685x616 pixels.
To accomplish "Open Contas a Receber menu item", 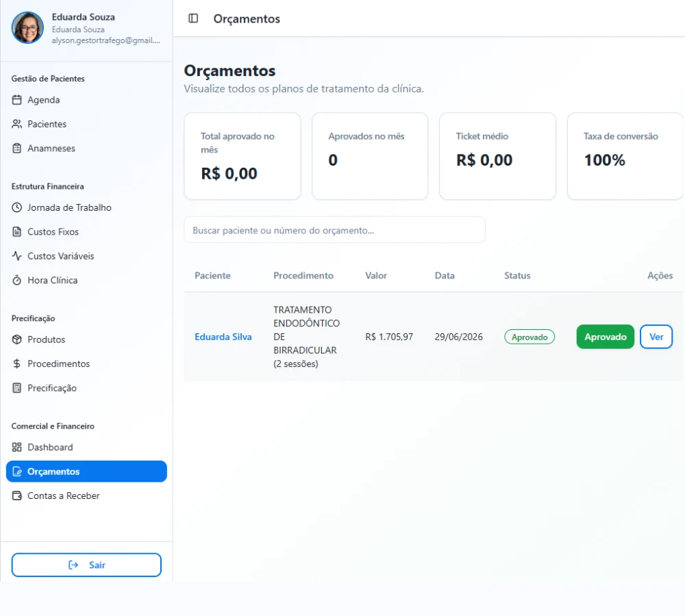I will coord(86,496).
